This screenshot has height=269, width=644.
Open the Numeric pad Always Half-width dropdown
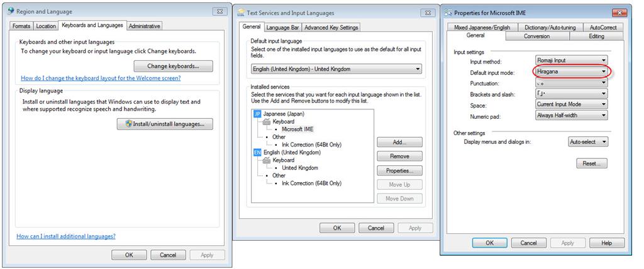tap(571, 116)
